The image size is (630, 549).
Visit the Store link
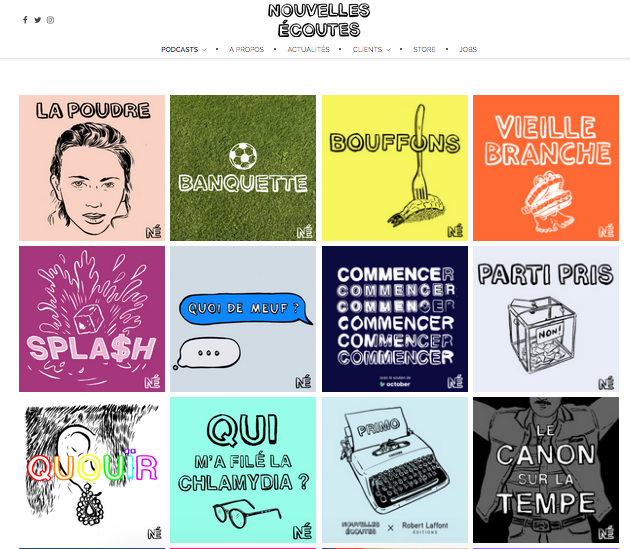(x=424, y=49)
